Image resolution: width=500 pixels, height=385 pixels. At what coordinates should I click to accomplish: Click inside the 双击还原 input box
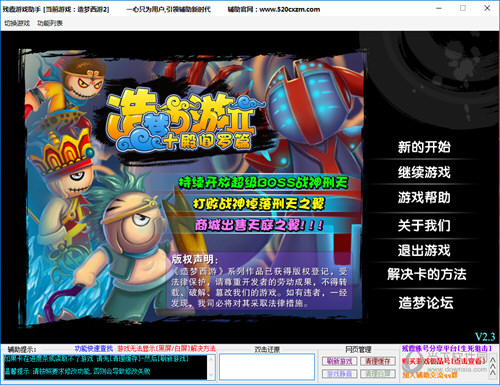coord(267,367)
